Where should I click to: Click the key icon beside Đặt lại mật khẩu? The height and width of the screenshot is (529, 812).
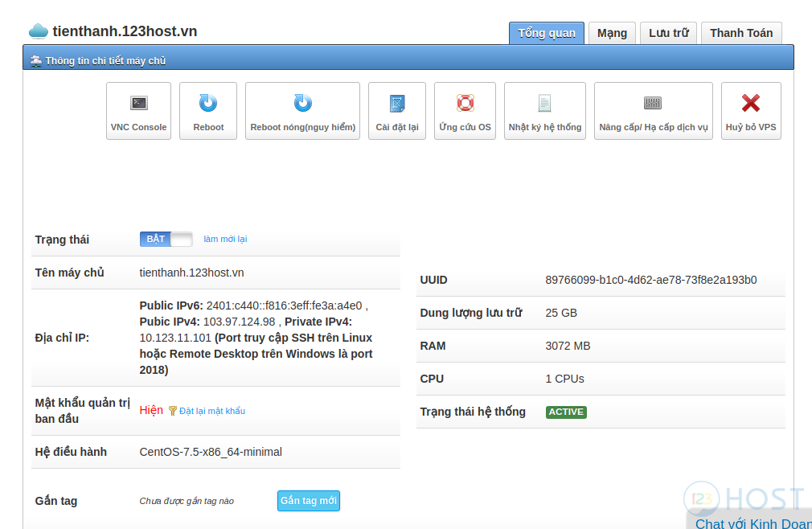(172, 411)
